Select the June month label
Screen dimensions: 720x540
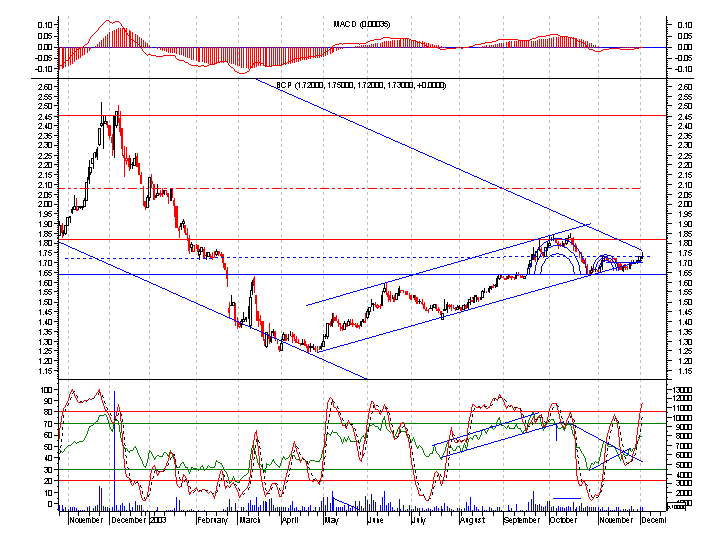coord(375,520)
